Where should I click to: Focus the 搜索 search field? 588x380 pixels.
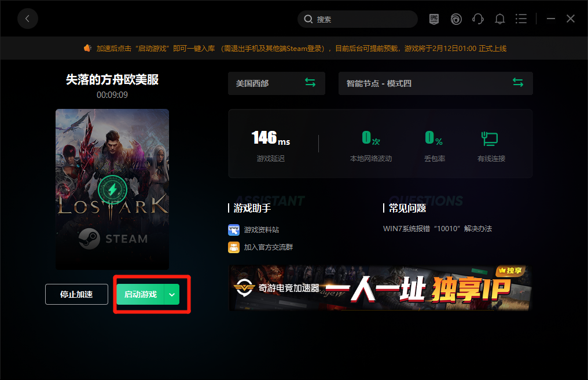click(x=358, y=19)
